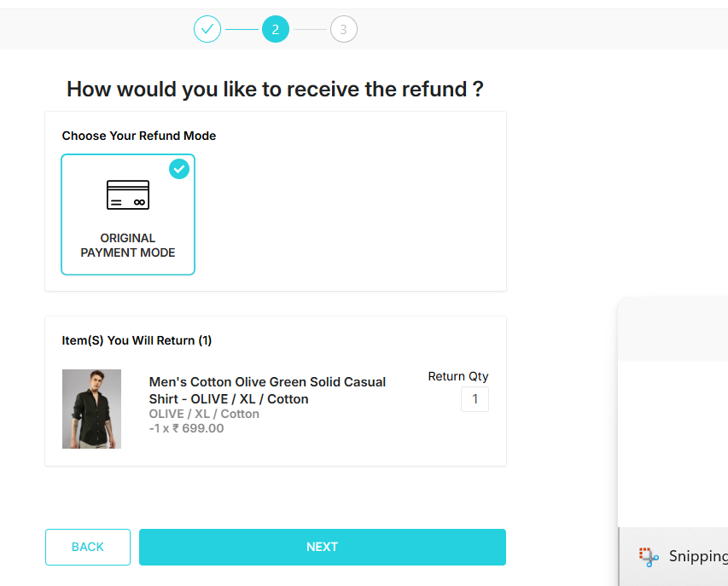This screenshot has height=586, width=728.
Task: Click the Choose Your Refund Mode label
Action: point(139,136)
